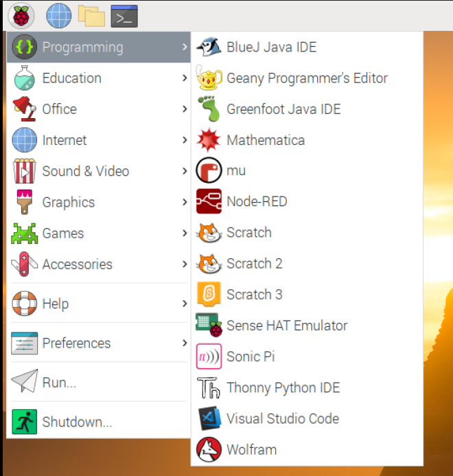Click the Geany teapot icon
Viewport: 453px width, 476px height.
[x=209, y=78]
